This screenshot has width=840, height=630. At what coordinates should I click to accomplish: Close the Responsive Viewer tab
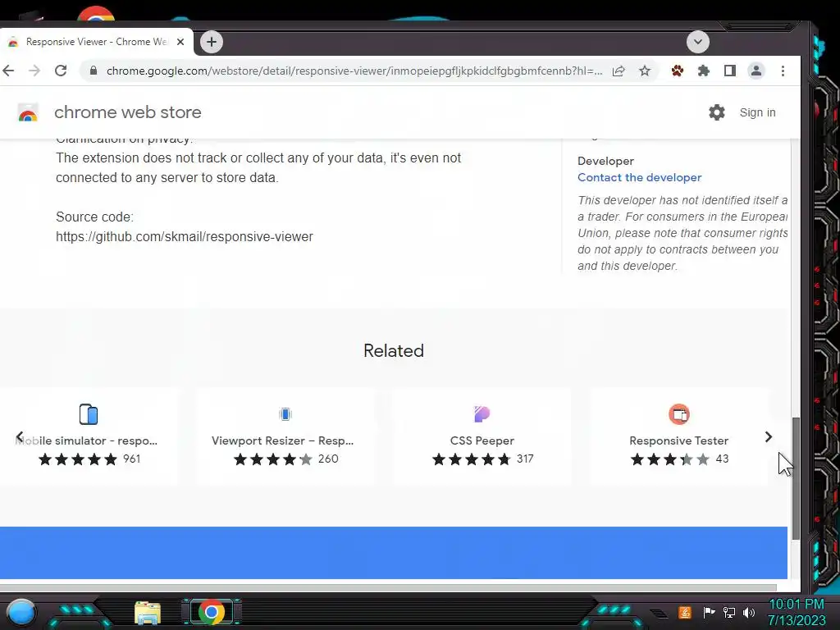(180, 42)
